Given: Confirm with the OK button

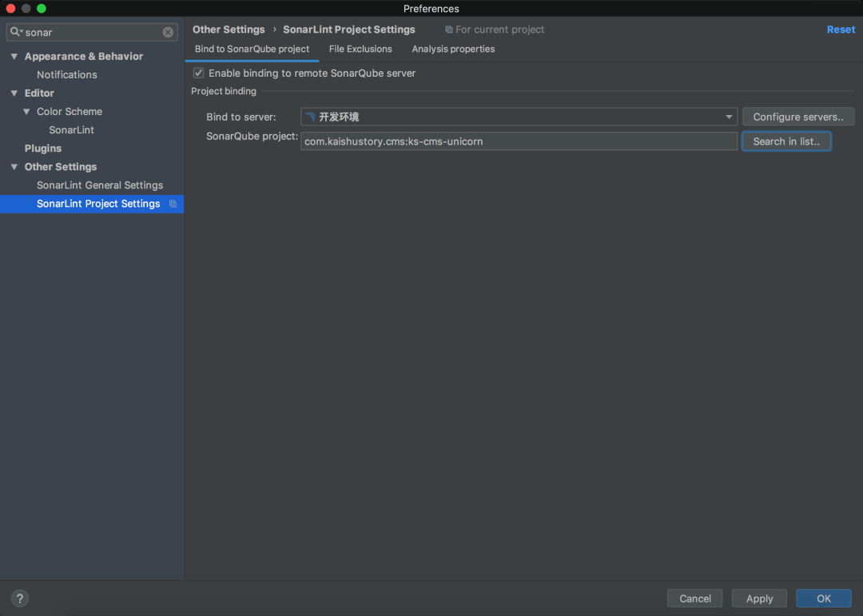Looking at the screenshot, I should coord(823,598).
